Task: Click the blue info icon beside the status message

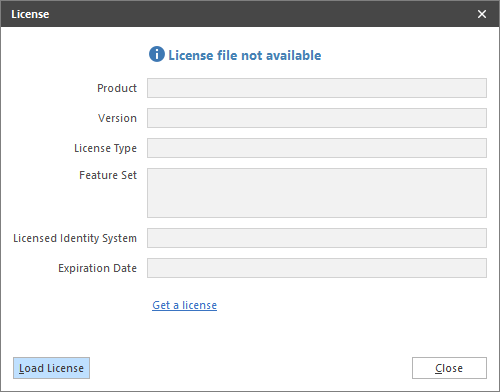Action: pos(157,54)
